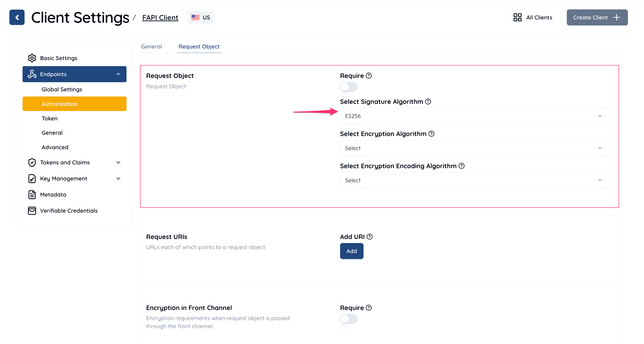This screenshot has width=644, height=344.
Task: Select Token in the Endpoints submenu
Action: (50, 118)
